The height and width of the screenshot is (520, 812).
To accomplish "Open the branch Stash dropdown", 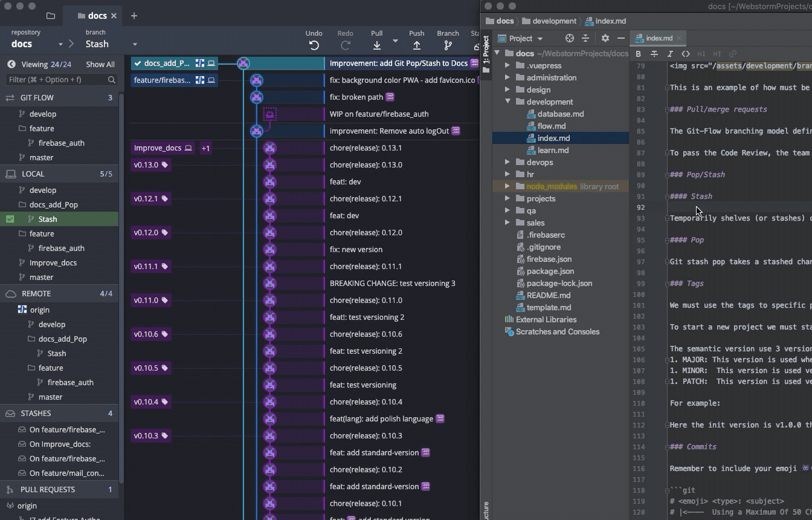I will 135,44.
